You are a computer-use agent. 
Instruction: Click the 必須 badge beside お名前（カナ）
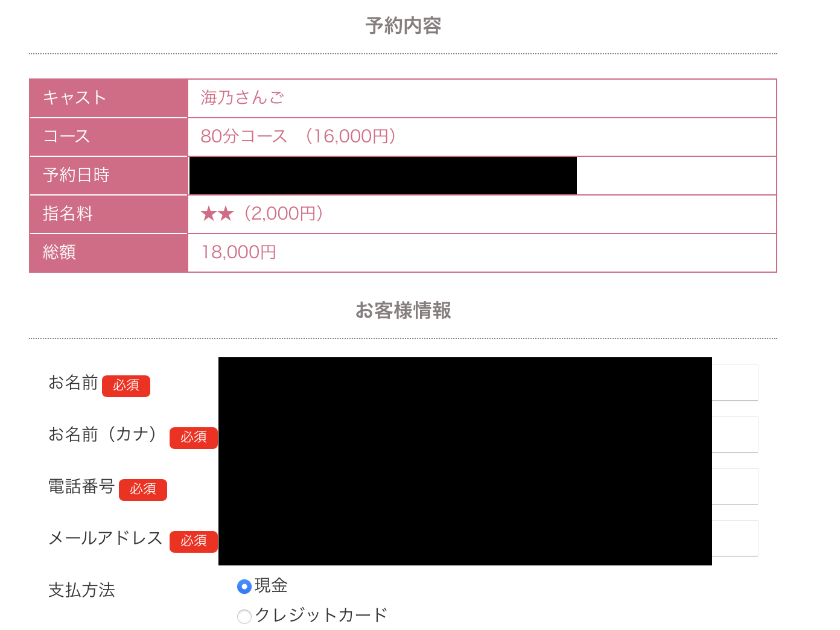[x=194, y=437]
